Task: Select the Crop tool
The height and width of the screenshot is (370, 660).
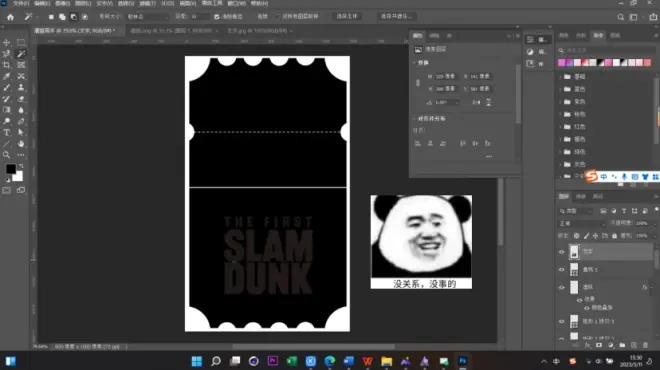Action: pos(7,65)
